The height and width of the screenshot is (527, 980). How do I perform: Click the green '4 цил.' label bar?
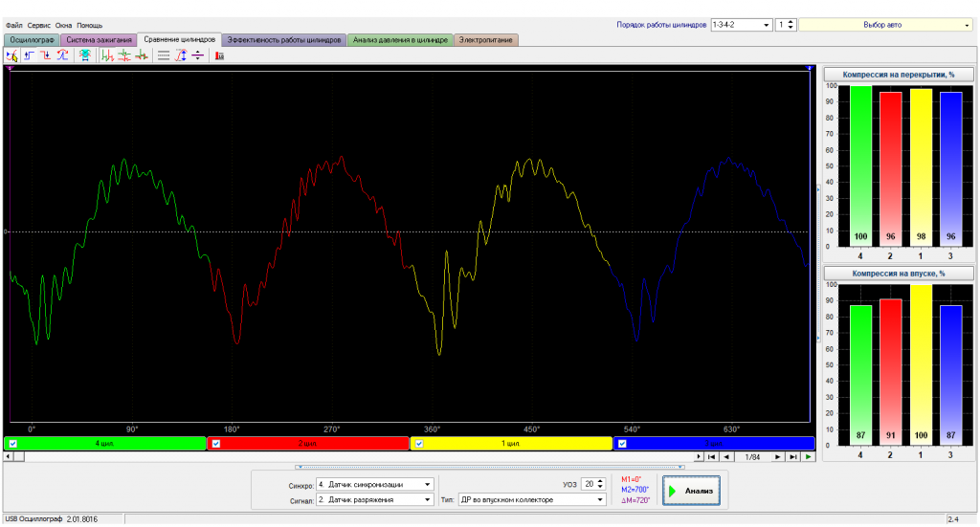(105, 444)
